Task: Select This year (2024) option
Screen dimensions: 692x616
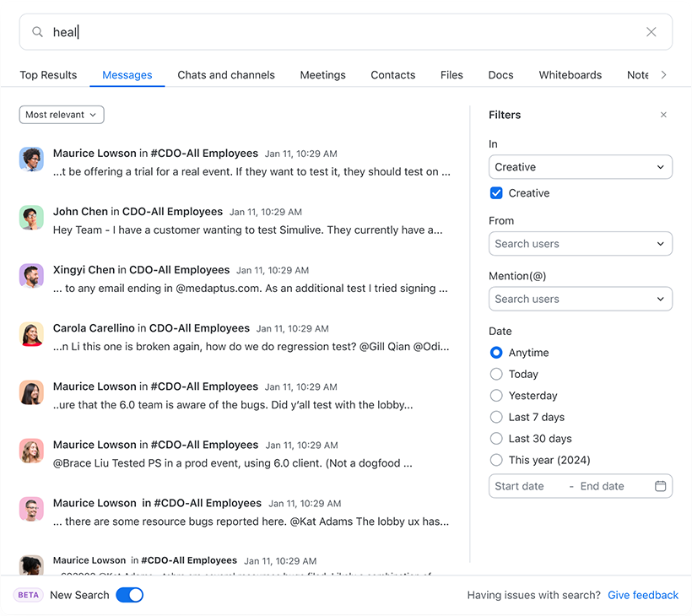Action: coord(496,460)
